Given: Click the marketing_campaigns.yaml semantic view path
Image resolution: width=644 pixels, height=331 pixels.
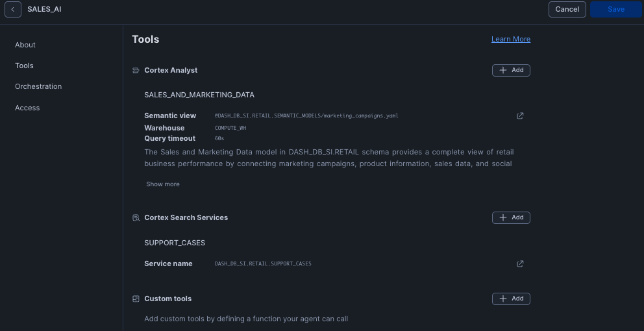Looking at the screenshot, I should [x=306, y=116].
